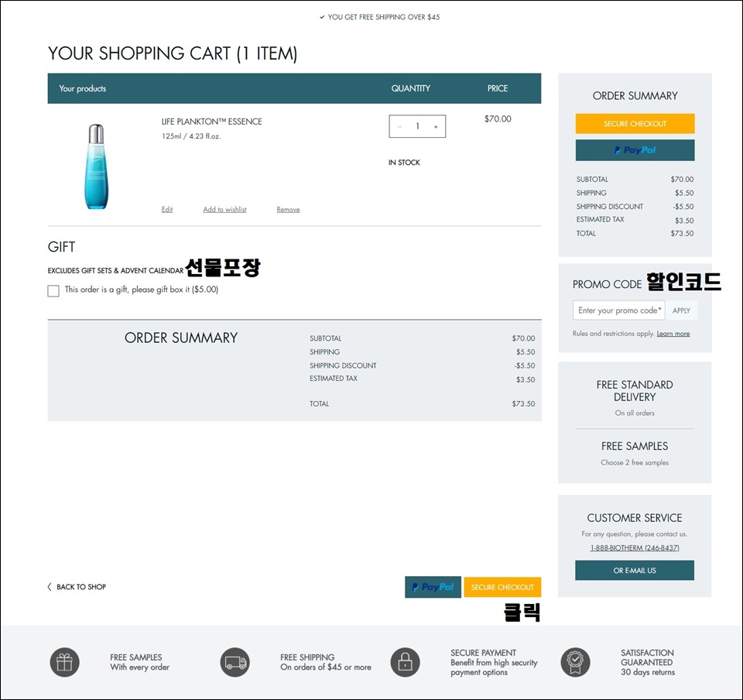The height and width of the screenshot is (700, 743).
Task: Click the delivery truck icon in the footer
Action: coord(235,662)
